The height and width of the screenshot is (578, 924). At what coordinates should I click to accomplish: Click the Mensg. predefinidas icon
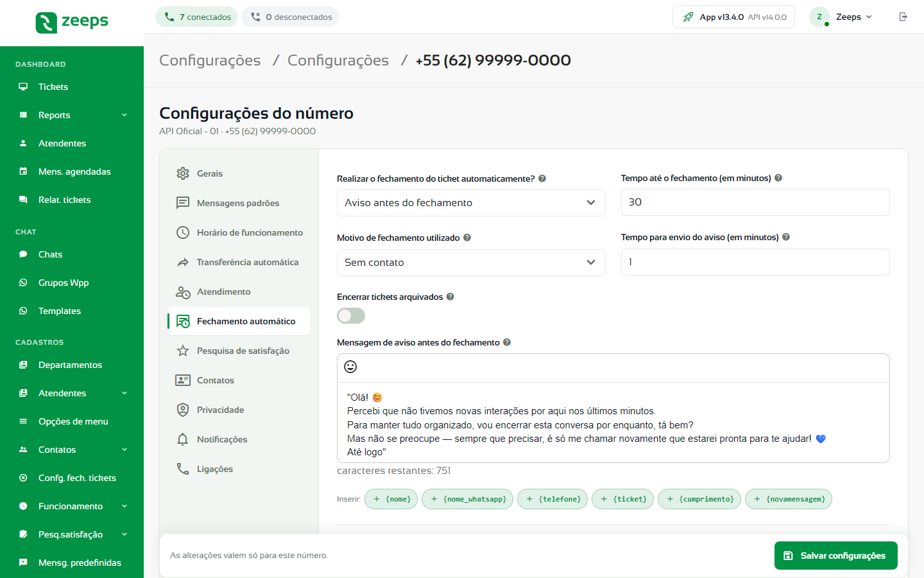(x=23, y=563)
